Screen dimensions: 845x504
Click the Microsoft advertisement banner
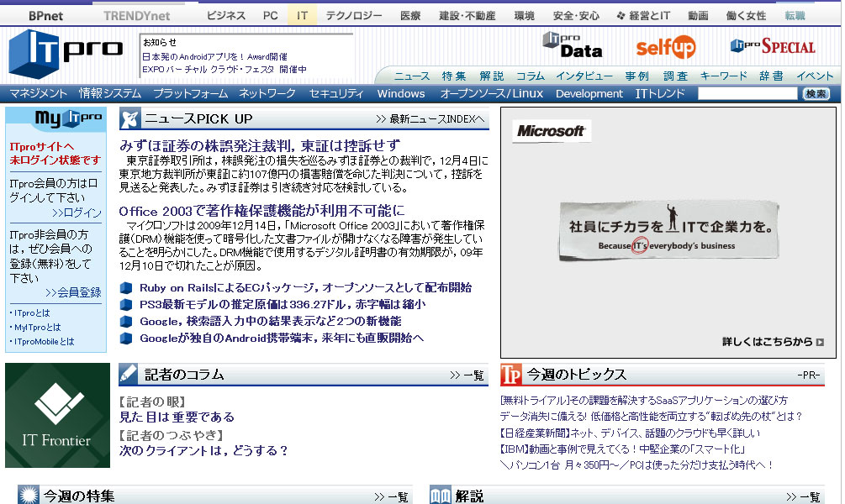pyautogui.click(x=668, y=232)
